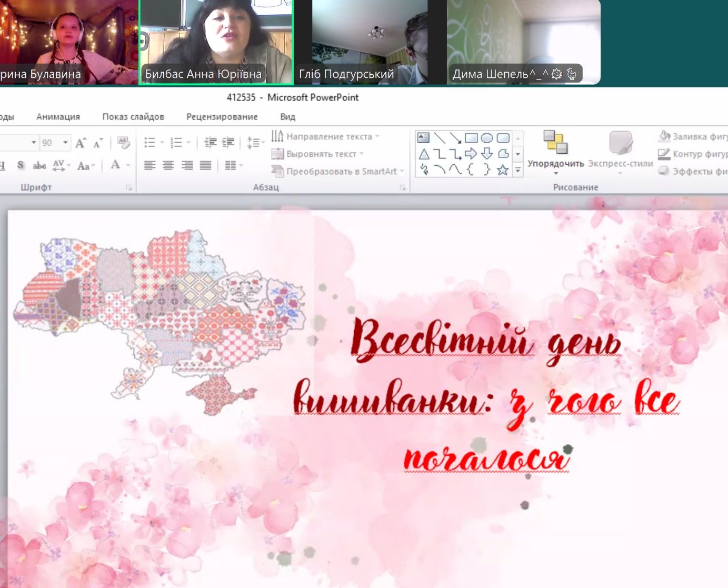Open character spacing AV dropdown
Viewport: 728px width, 588px height.
(61, 165)
